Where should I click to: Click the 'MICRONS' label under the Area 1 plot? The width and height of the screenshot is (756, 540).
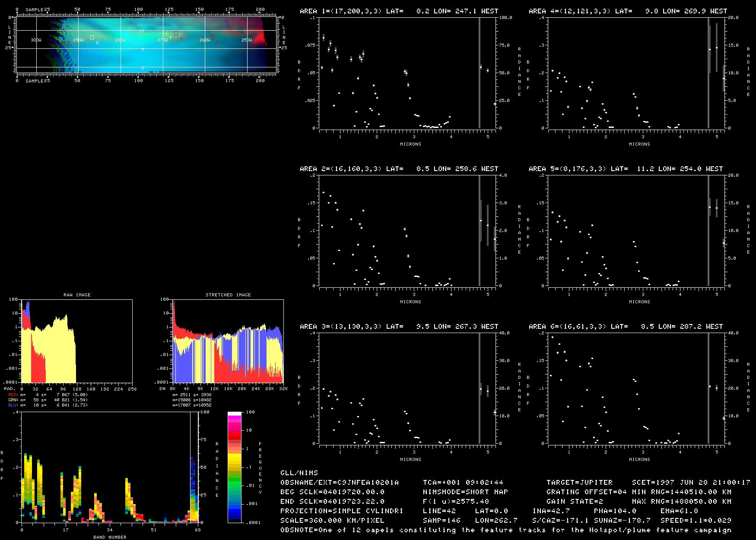[410, 144]
